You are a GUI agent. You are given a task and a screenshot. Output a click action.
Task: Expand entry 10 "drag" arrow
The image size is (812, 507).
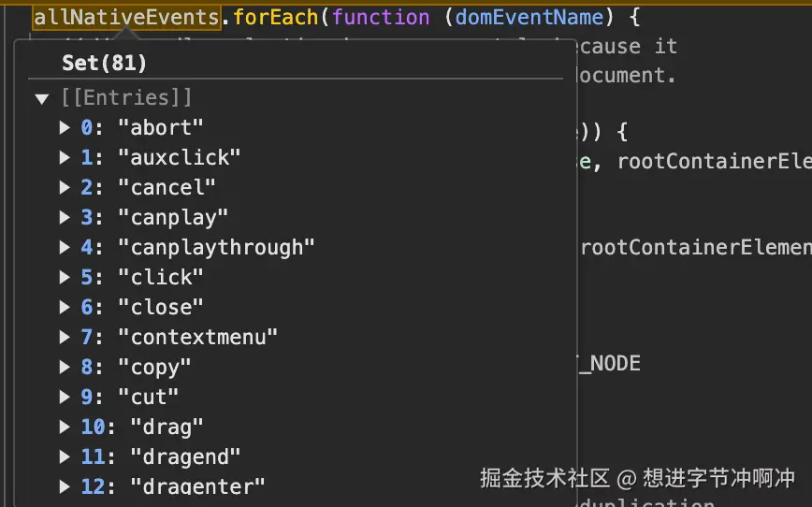[x=65, y=427]
